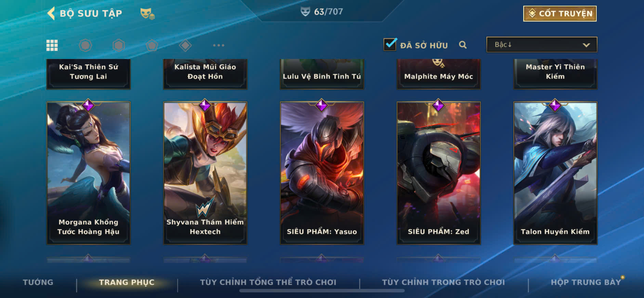Filter by the hexagon rarity icon

click(x=119, y=45)
